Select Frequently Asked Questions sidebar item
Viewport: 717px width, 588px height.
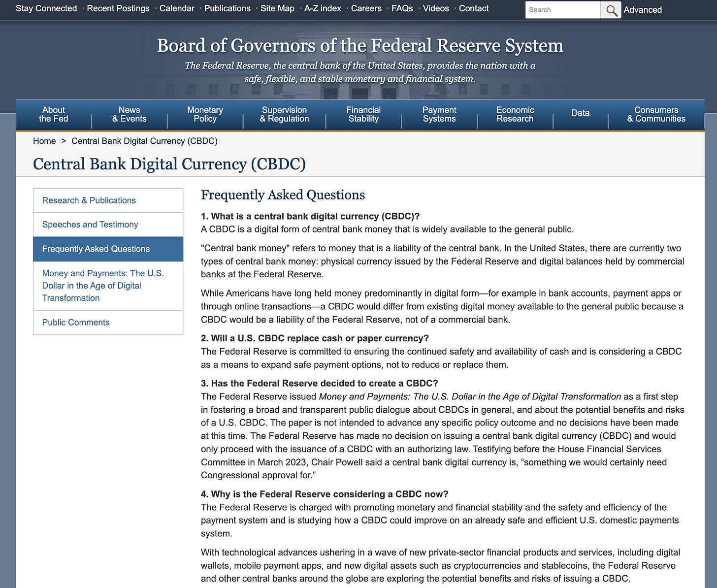coord(108,249)
